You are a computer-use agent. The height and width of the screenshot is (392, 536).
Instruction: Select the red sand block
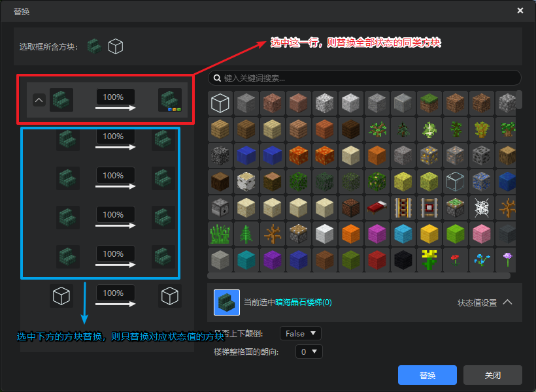[377, 155]
